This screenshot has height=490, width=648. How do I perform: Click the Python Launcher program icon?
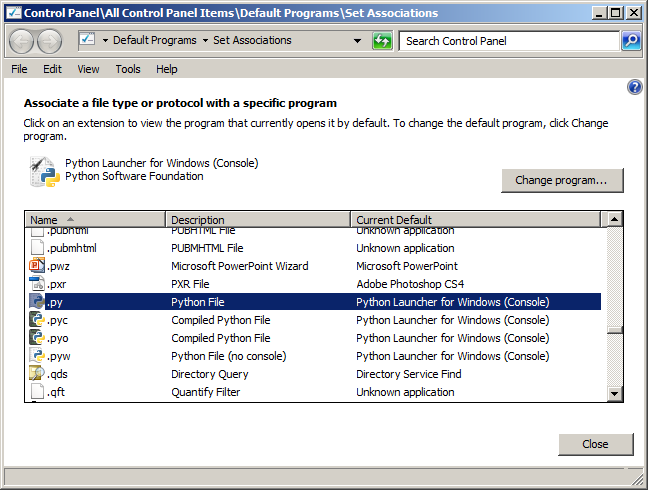pos(44,171)
